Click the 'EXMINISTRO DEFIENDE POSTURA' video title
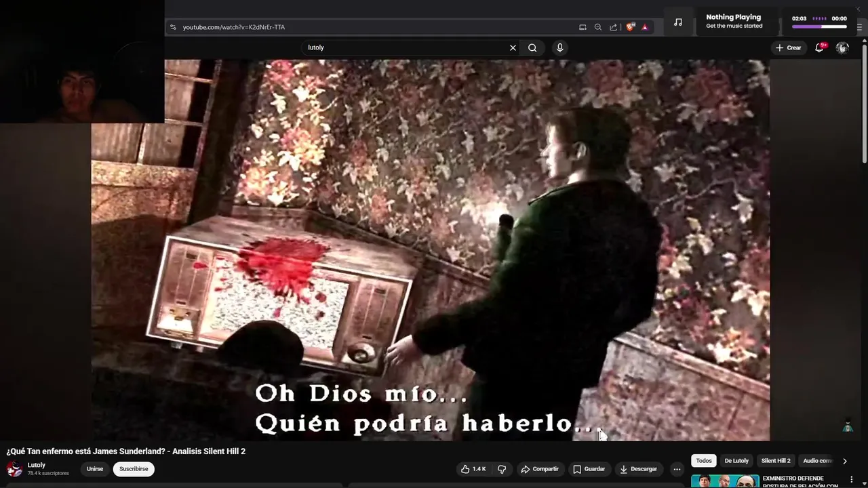The height and width of the screenshot is (488, 868). [800, 482]
